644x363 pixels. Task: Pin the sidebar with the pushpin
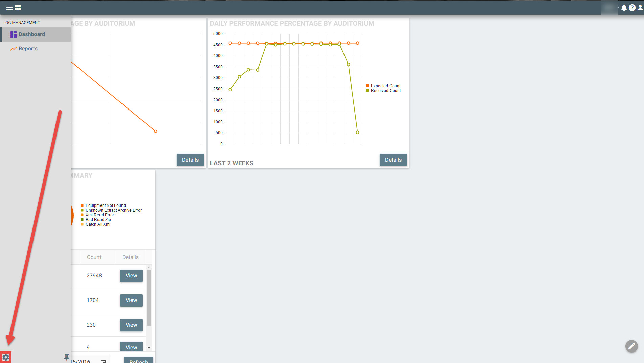[x=67, y=357]
